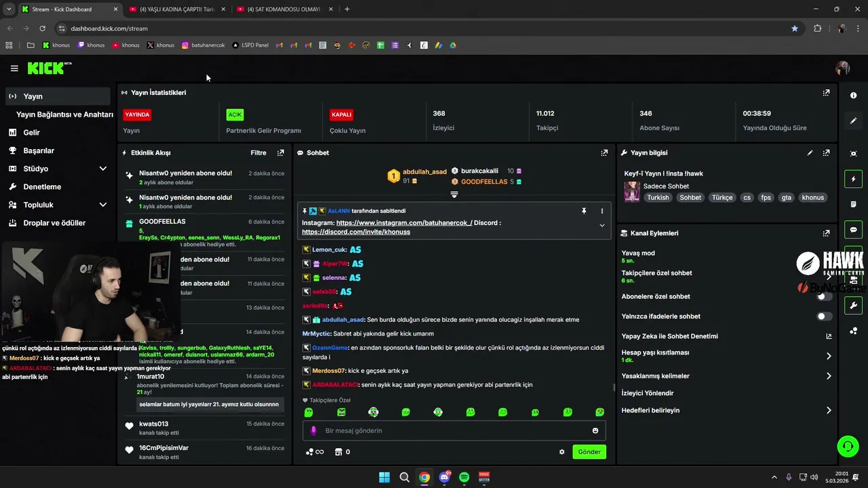
Task: Pop out the Etkinlik Akışı panel
Action: point(281,153)
